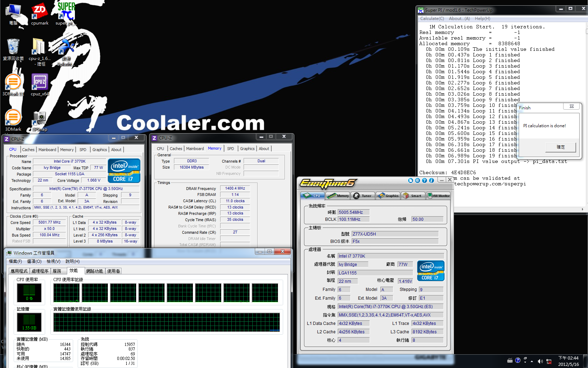Click Show Desktop button at taskbar edge

coord(585,361)
